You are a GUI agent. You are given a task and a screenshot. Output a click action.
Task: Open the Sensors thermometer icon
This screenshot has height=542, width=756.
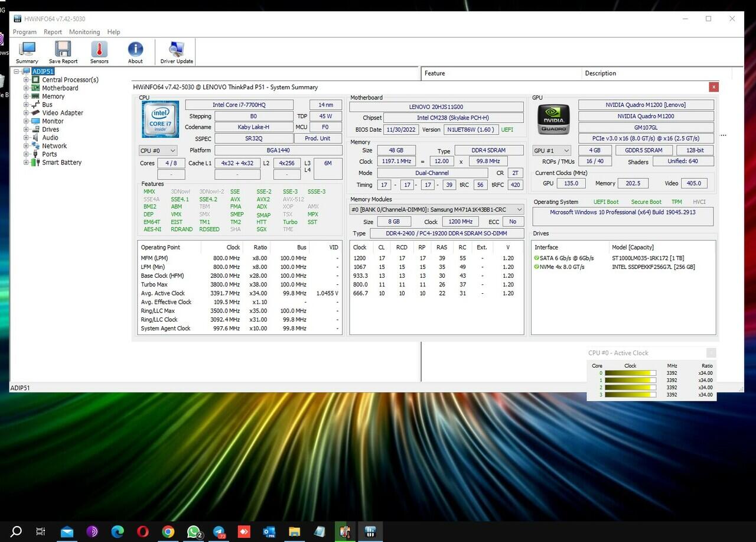[x=99, y=52]
